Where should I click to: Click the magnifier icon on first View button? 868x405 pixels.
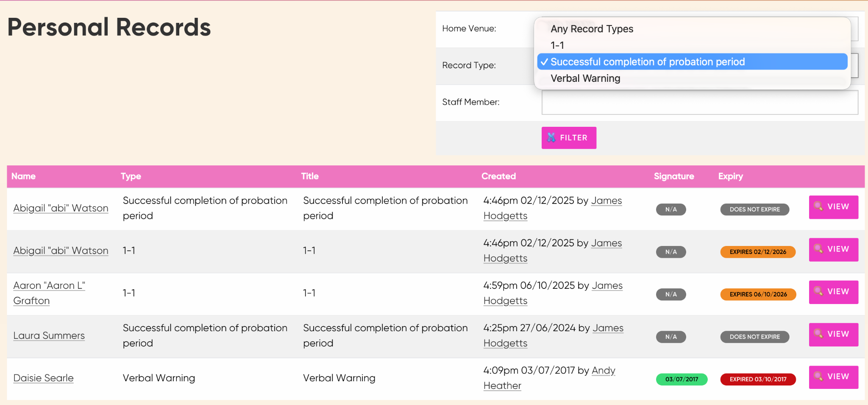(x=818, y=206)
